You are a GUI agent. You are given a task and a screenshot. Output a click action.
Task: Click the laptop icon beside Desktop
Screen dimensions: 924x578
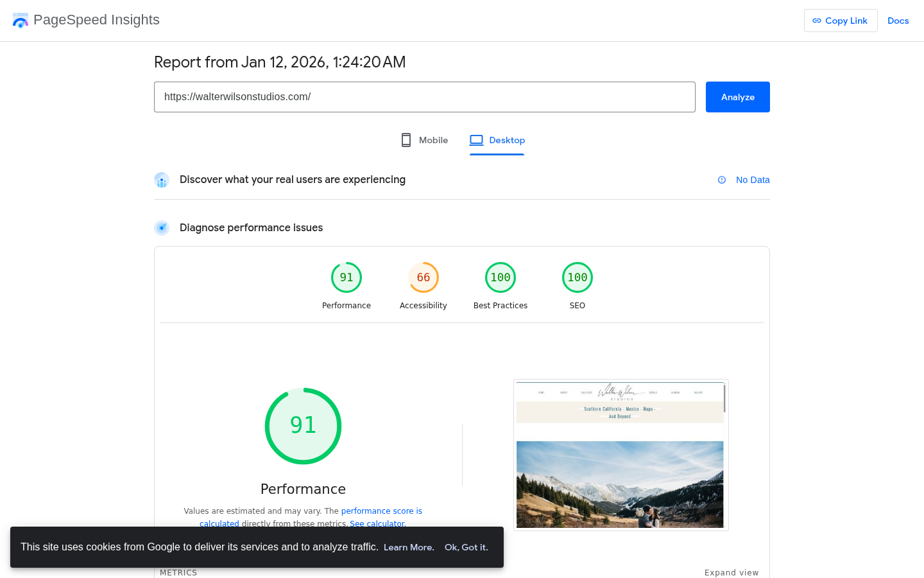click(x=476, y=139)
